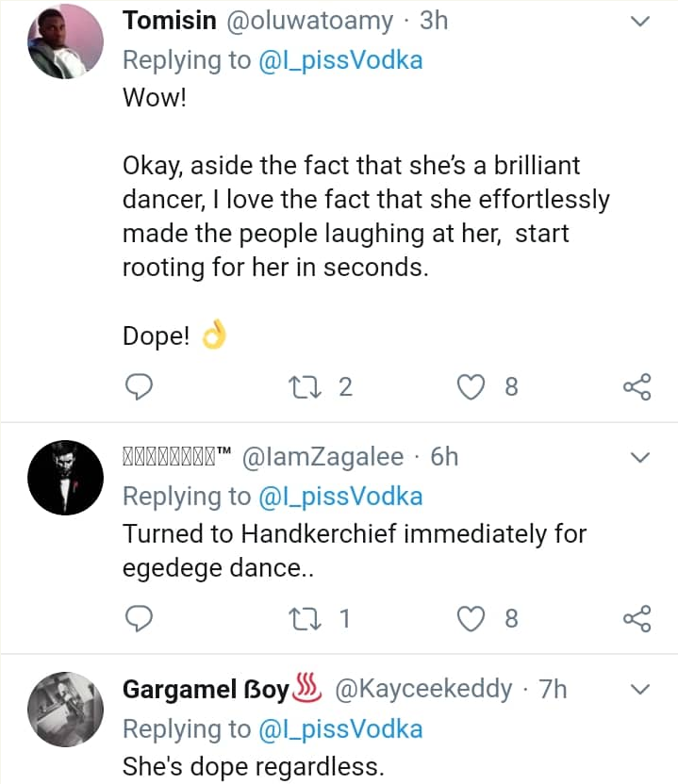
Task: Open @IamZagalee's profile avatar
Action: pos(64,478)
